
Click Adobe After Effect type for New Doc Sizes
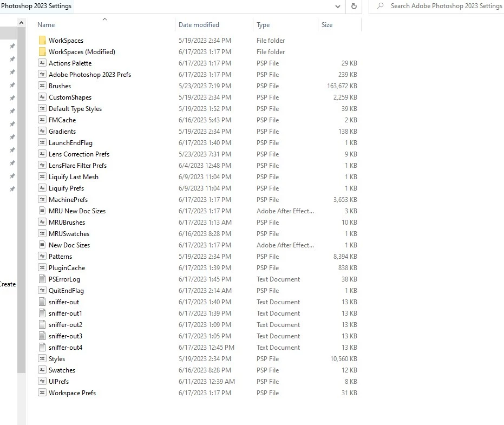coord(285,245)
